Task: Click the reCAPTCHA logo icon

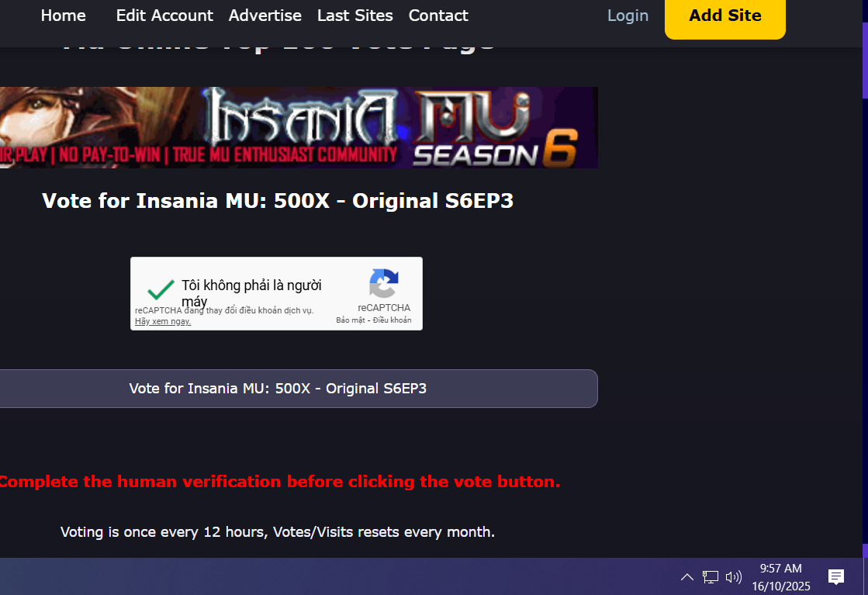Action: point(384,283)
